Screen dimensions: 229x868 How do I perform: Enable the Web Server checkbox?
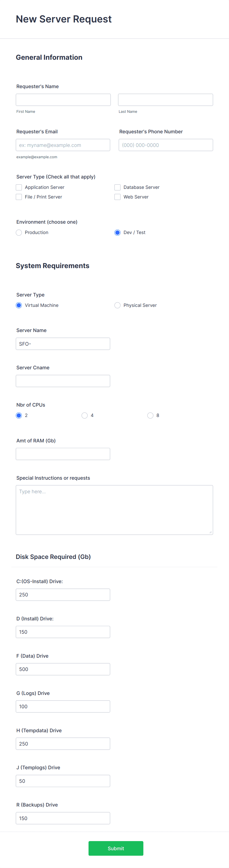click(118, 197)
